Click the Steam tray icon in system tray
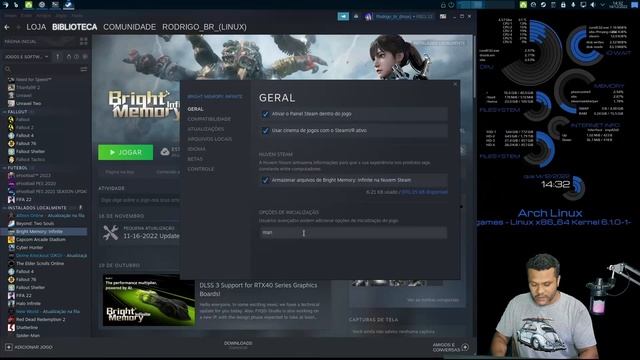The image size is (640, 360). click(x=543, y=4)
